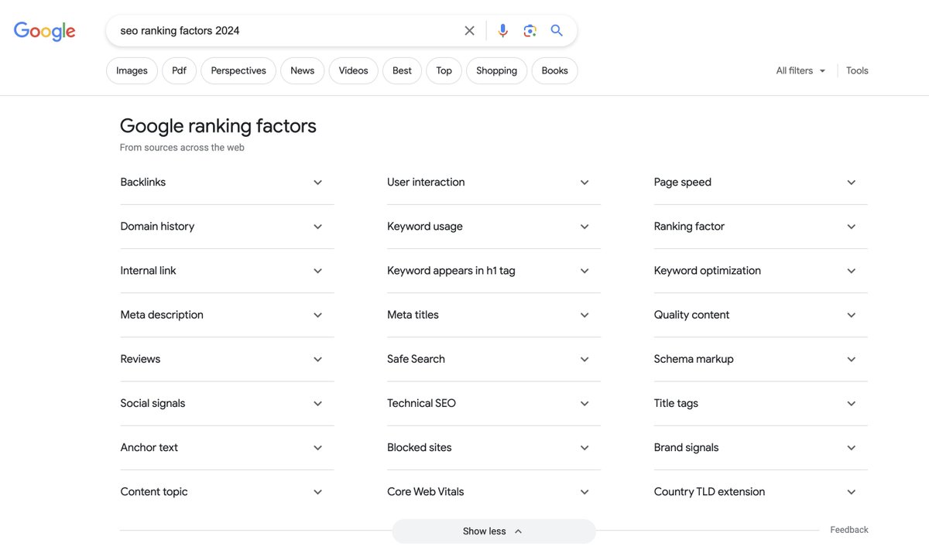The image size is (929, 560).
Task: Clear the search box with the X icon
Action: coord(469,31)
